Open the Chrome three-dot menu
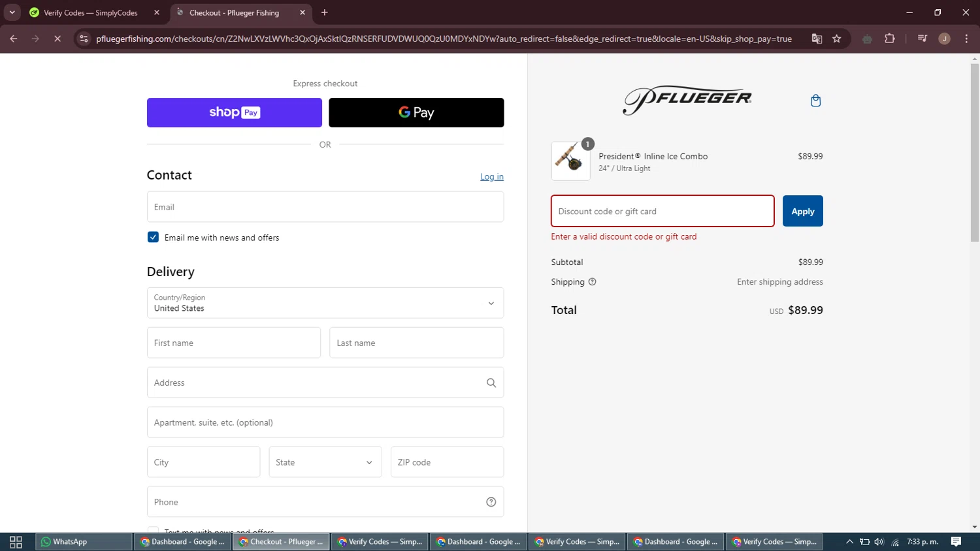 [x=967, y=39]
